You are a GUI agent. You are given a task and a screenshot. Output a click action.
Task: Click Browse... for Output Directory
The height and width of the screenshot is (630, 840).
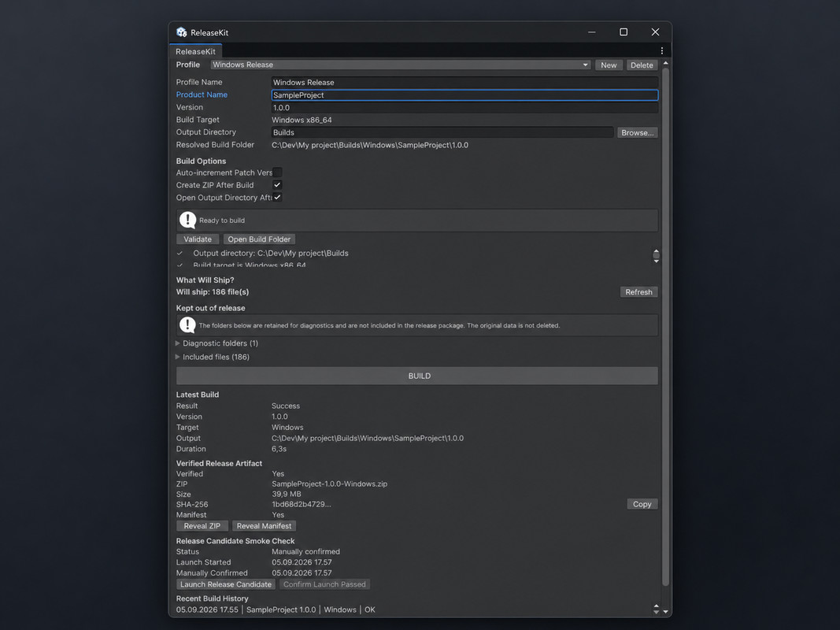(637, 132)
